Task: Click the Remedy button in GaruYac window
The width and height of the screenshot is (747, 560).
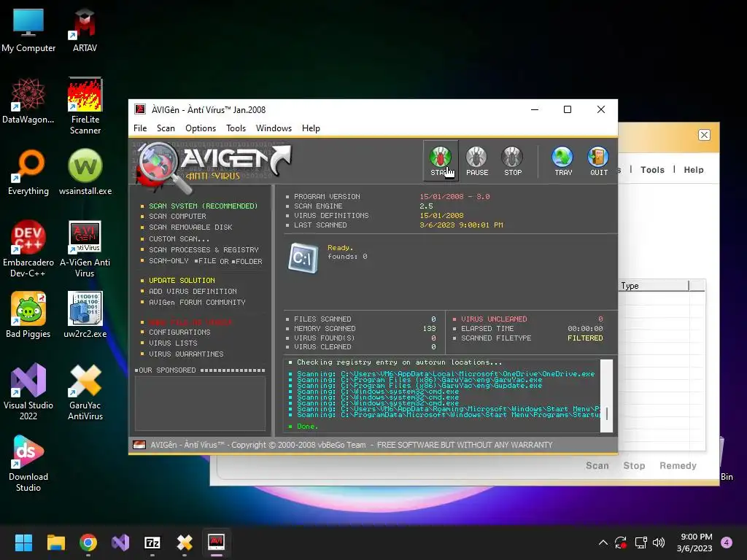Action: pos(678,466)
